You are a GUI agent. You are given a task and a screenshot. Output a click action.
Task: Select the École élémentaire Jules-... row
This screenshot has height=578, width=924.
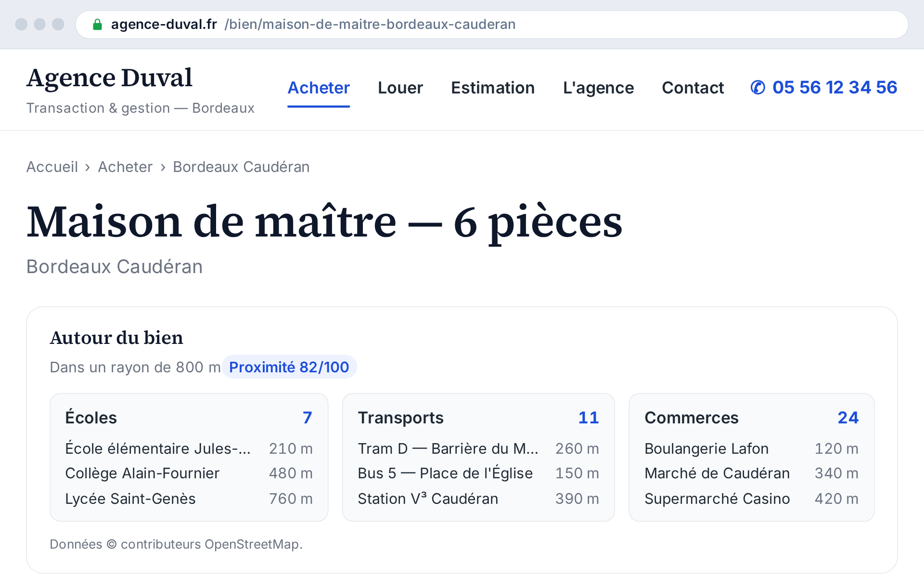pyautogui.click(x=189, y=448)
